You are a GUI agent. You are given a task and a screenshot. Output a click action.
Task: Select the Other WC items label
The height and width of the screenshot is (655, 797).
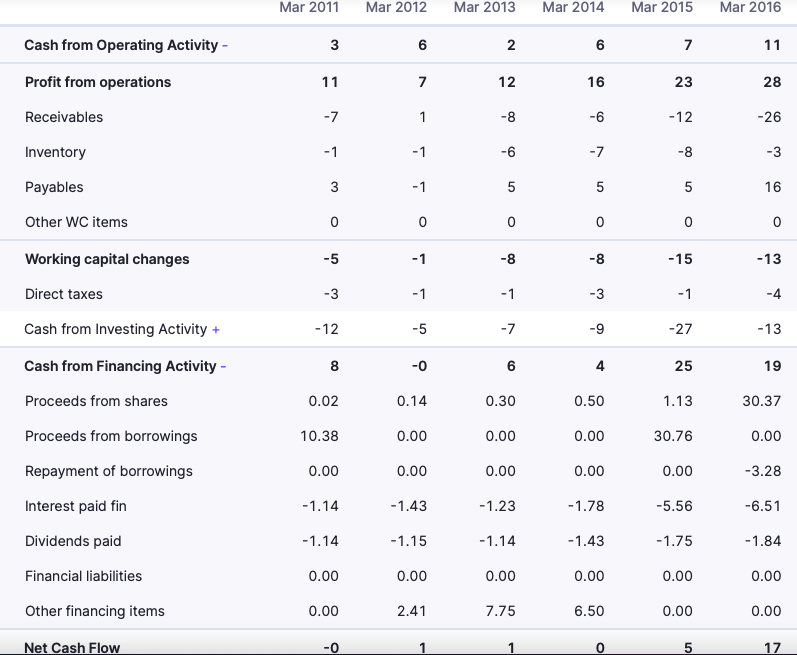[x=76, y=222]
